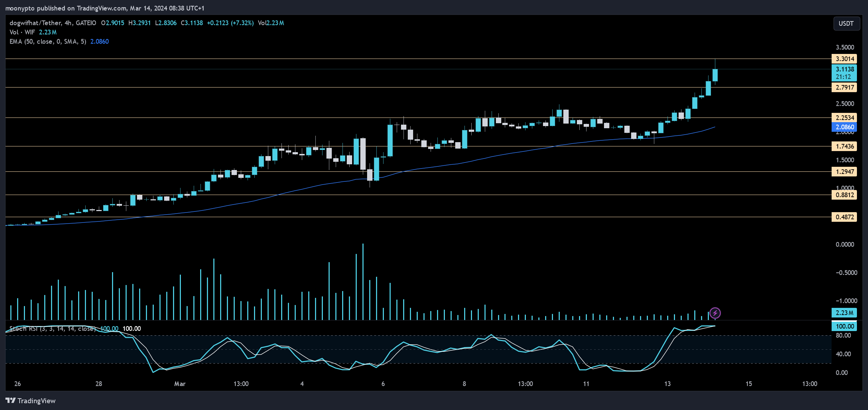This screenshot has height=410, width=868.
Task: Click the change value +0.2123 (+7.32%)
Action: (x=230, y=23)
